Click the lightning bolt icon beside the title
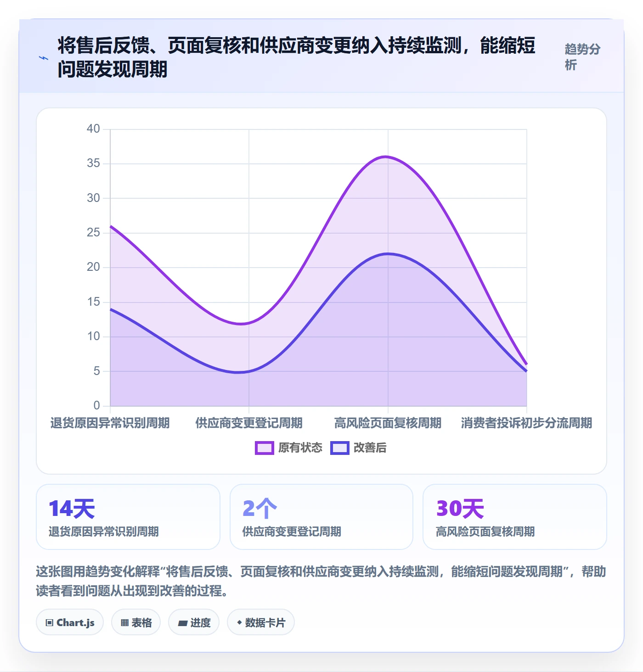 tap(44, 58)
